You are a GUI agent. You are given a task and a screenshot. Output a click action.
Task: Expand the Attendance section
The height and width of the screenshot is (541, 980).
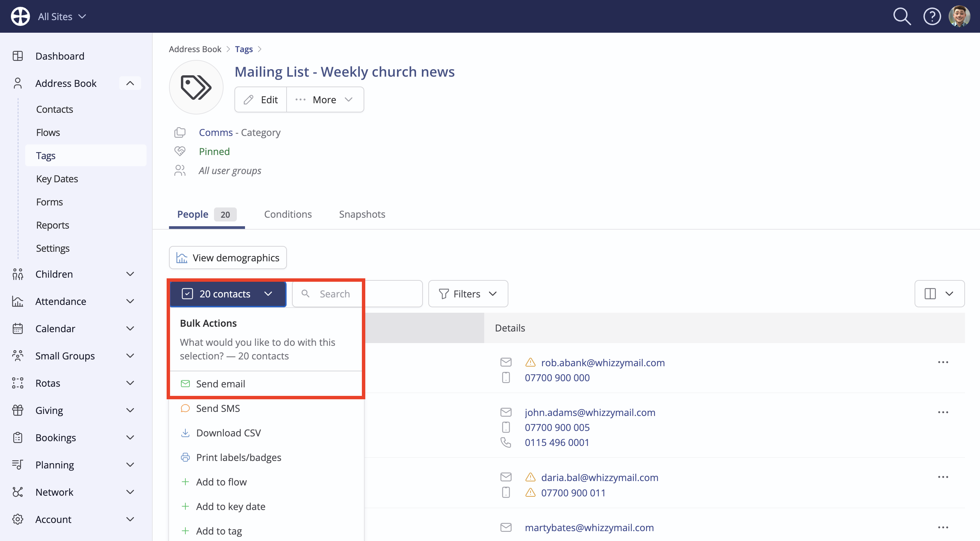(x=130, y=301)
